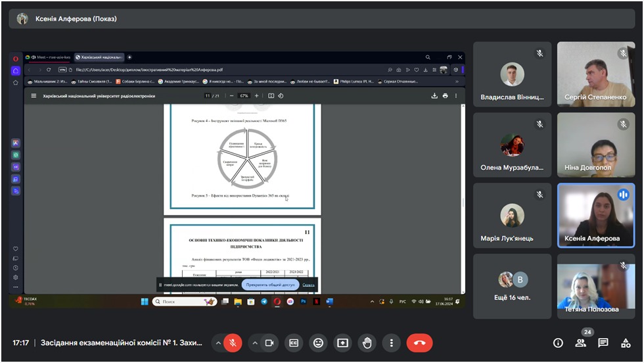This screenshot has height=363, width=644.
Task: Open the emoji reactions button
Action: click(x=319, y=343)
